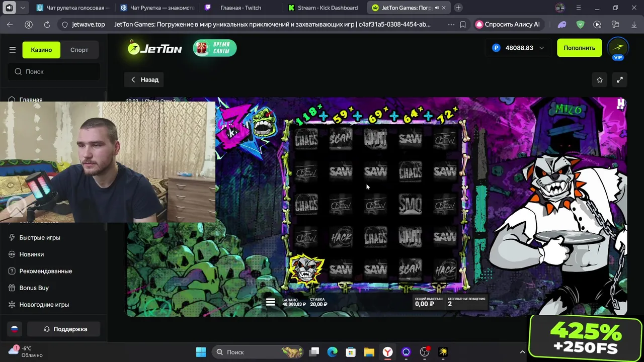Switch to Главная - Twitch tab
The image size is (644, 362).
[x=240, y=8]
